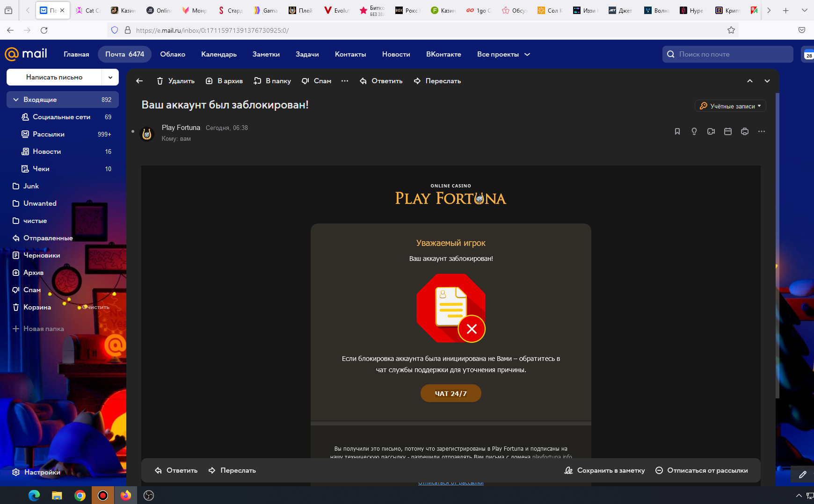Click the printer icon to print the email
The image size is (814, 504).
744,131
